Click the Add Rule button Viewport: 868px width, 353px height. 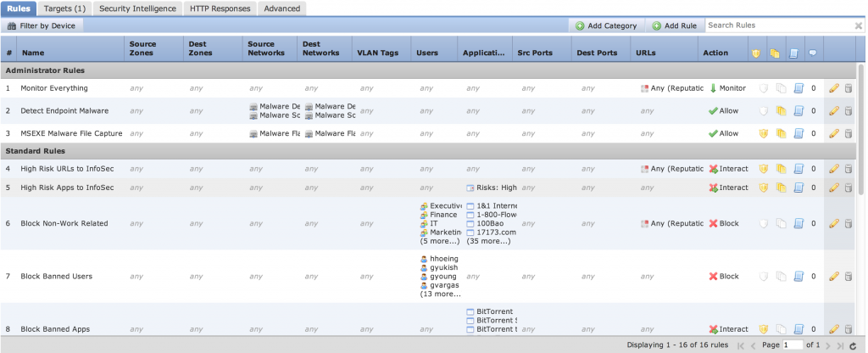tap(674, 26)
